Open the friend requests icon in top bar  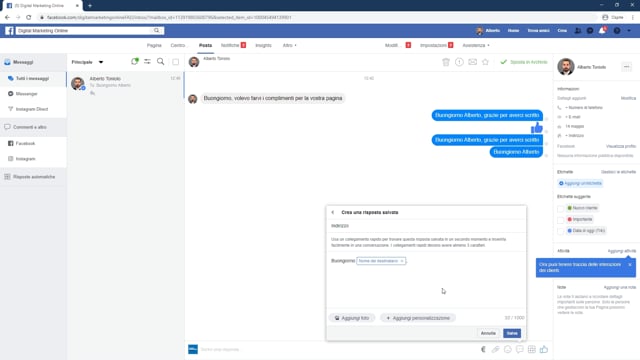578,31
